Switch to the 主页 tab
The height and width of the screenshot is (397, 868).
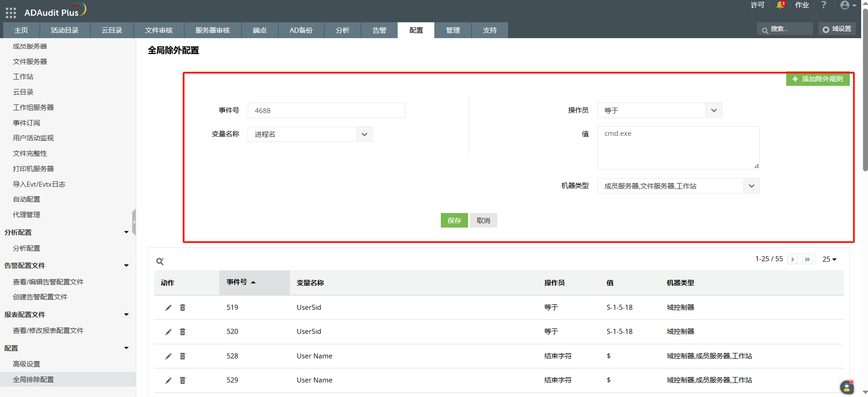point(21,30)
